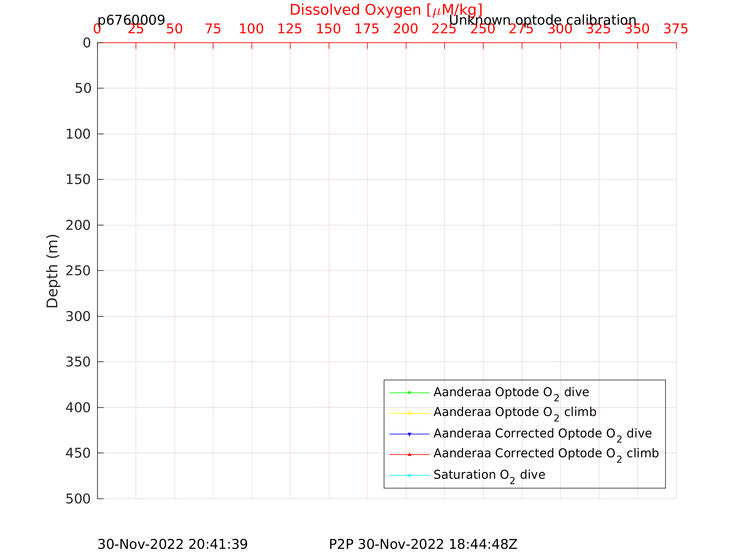Click the depth tick label '400'
747x560 pixels.
(78, 408)
